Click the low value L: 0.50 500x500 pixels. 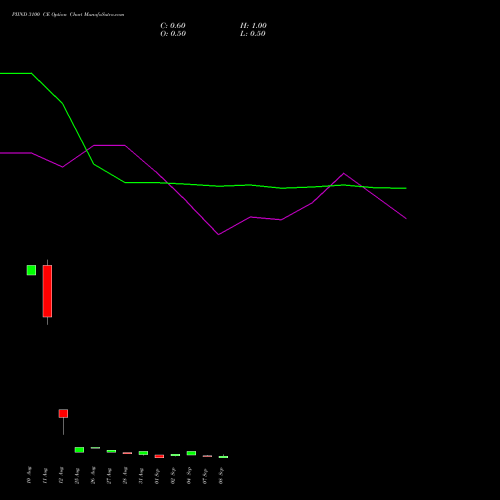click(253, 34)
